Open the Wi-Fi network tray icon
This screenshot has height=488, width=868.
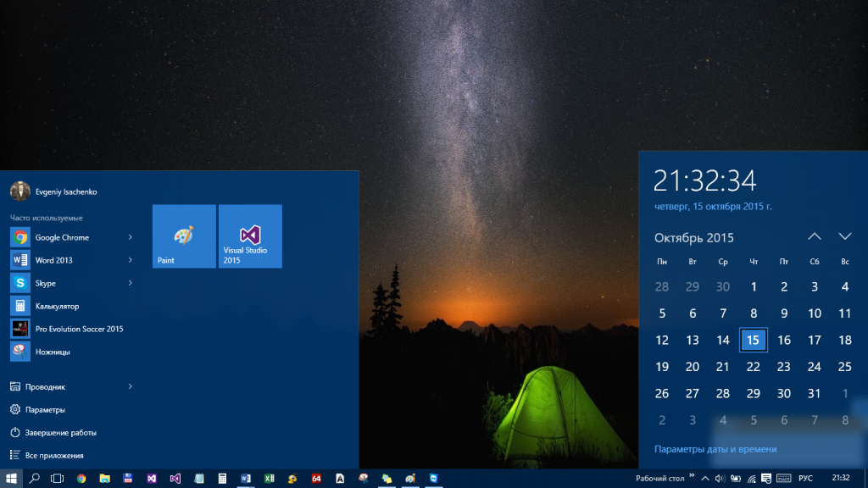click(751, 479)
